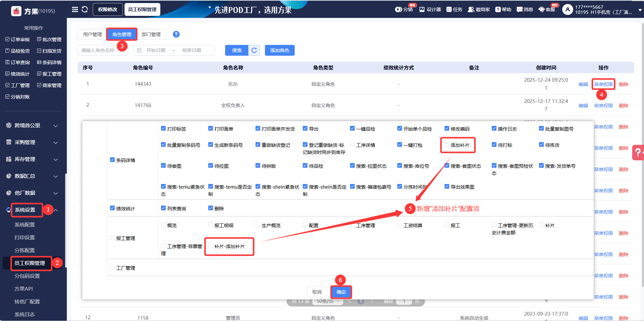Viewport: 644px width, 321px height.
Task: Open 消息 messages icon in top bar
Action: (x=519, y=9)
